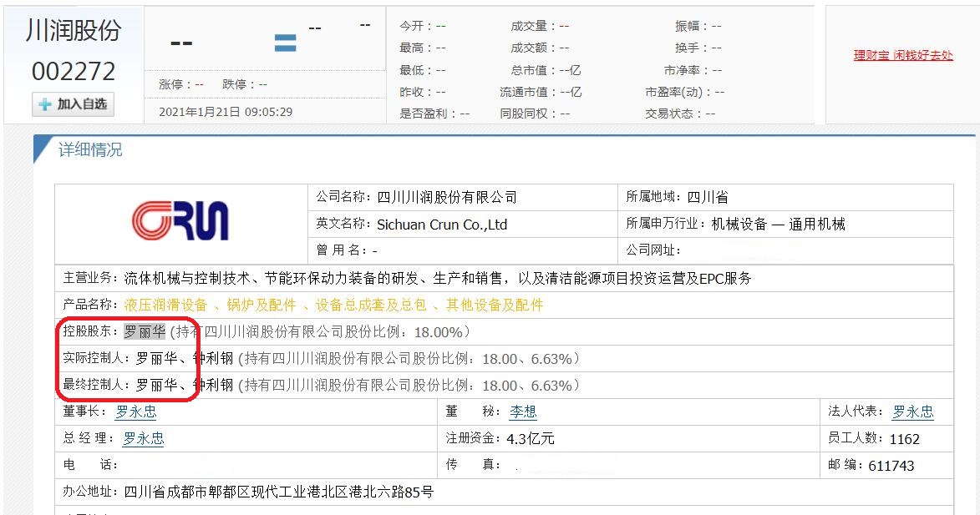Click product 其他设备及配件
980x515 pixels.
[495, 305]
